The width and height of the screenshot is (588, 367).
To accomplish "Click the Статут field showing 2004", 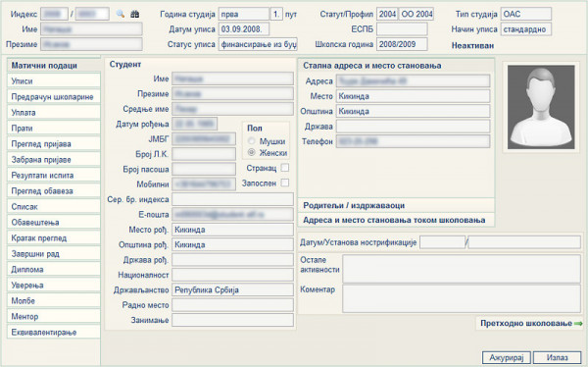I will [387, 15].
